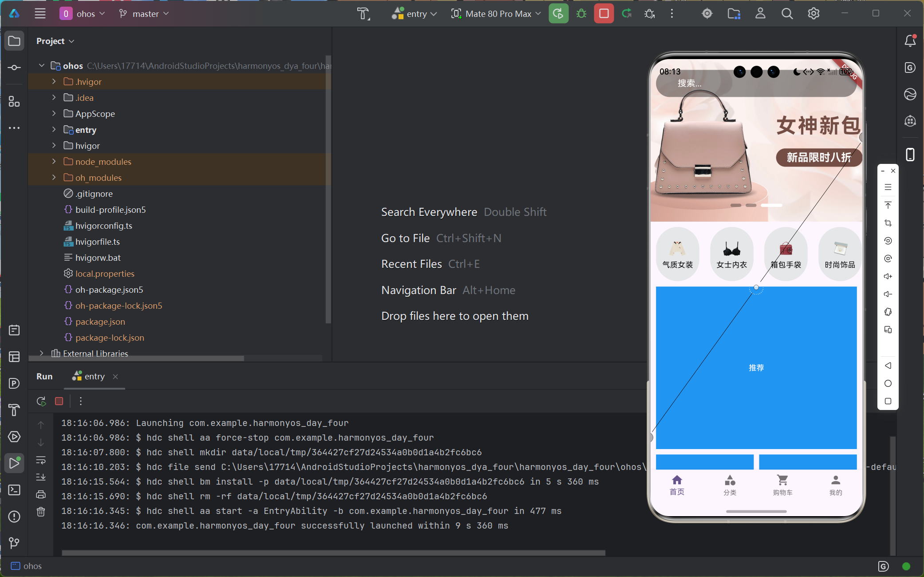The height and width of the screenshot is (577, 924).
Task: Tap the 女士内衣 category button
Action: pos(731,254)
